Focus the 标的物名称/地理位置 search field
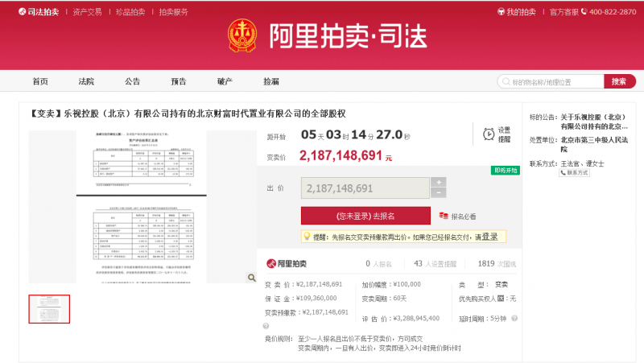The height and width of the screenshot is (363, 644). 551,82
